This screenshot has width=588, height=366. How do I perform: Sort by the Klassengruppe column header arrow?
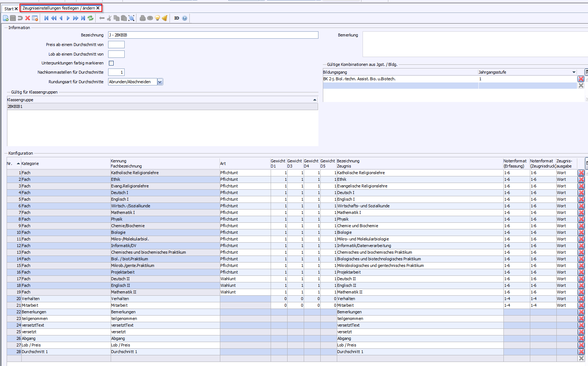(314, 100)
